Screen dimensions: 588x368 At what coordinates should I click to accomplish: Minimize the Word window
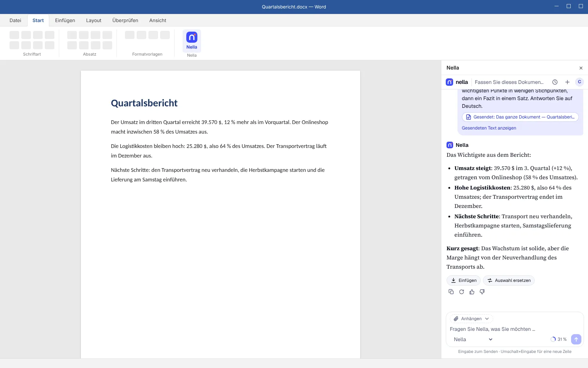point(557,6)
